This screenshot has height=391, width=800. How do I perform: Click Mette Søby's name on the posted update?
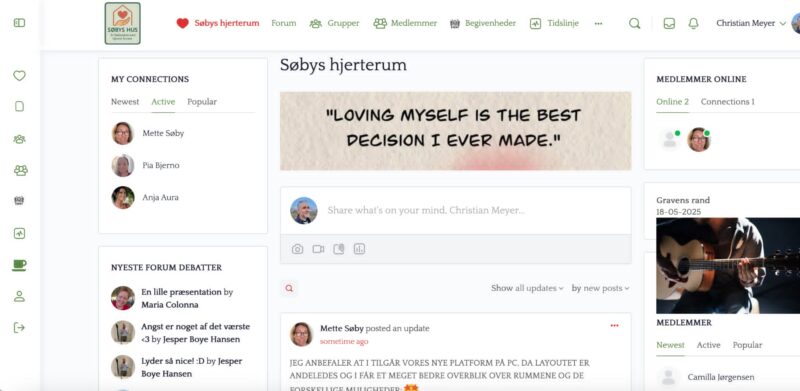point(341,329)
